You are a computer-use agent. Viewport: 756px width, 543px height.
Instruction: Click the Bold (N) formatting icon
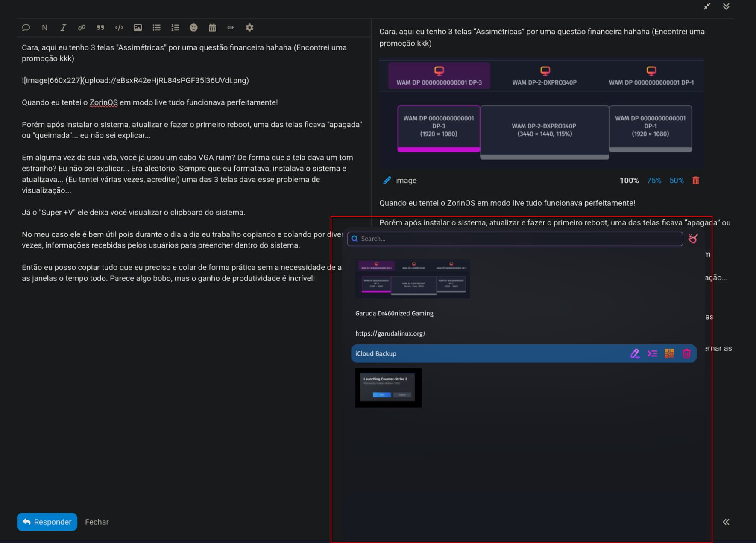pyautogui.click(x=44, y=28)
